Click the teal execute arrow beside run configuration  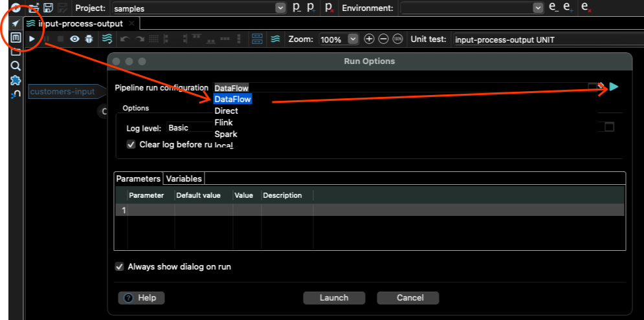click(614, 87)
